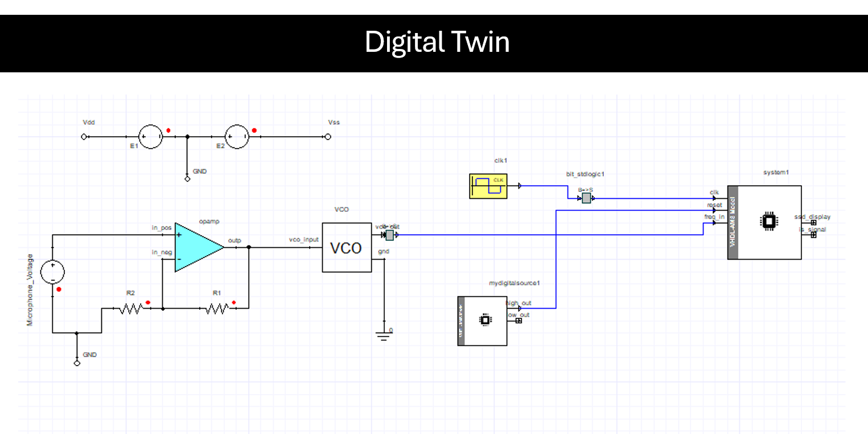Select resistor R2
The width and height of the screenshot is (868, 434).
132,309
